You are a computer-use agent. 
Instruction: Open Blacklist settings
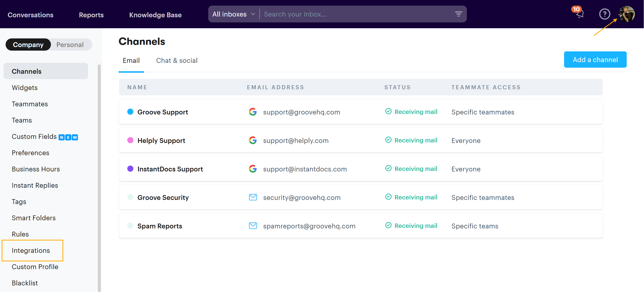click(25, 283)
